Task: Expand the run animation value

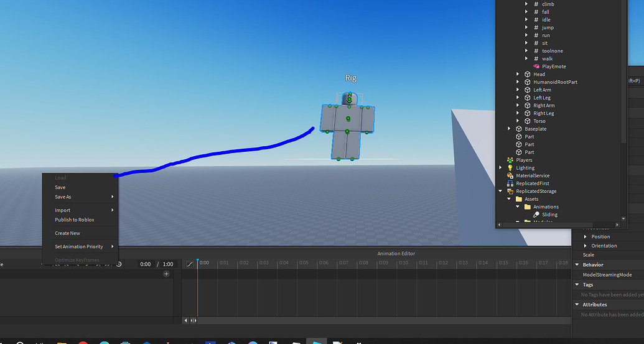Action: 526,35
